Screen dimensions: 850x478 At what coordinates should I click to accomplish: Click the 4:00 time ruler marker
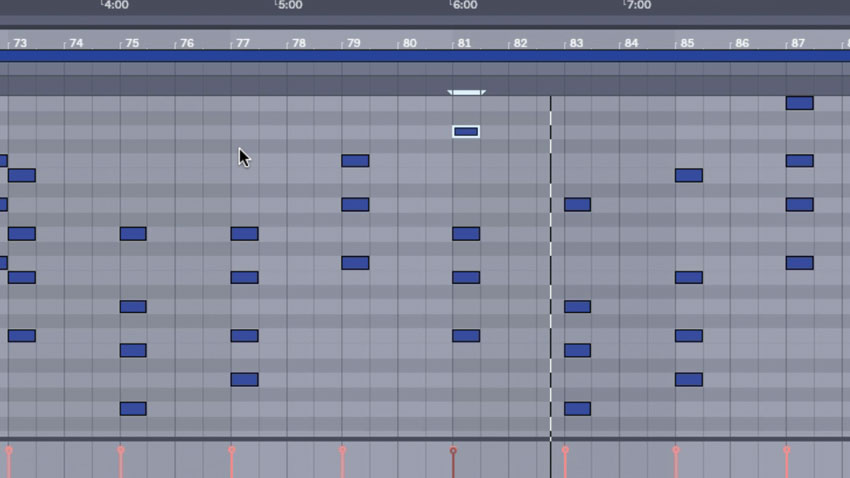116,5
